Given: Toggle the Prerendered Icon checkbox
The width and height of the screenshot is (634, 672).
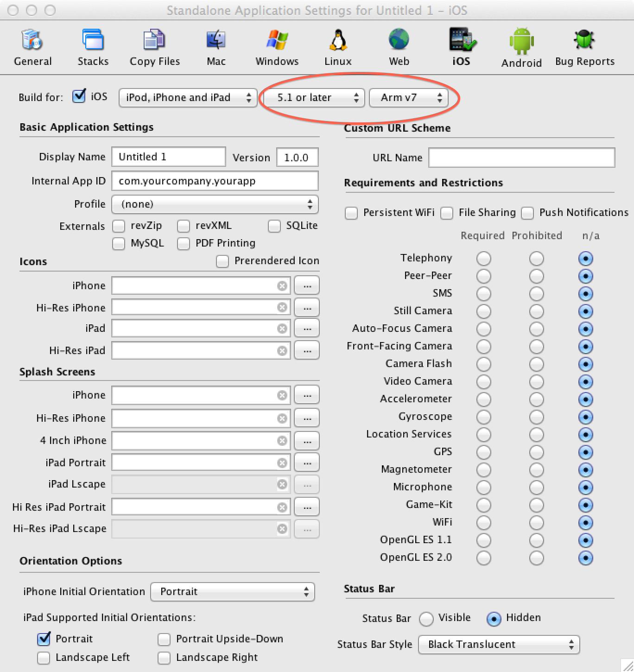Looking at the screenshot, I should [222, 261].
